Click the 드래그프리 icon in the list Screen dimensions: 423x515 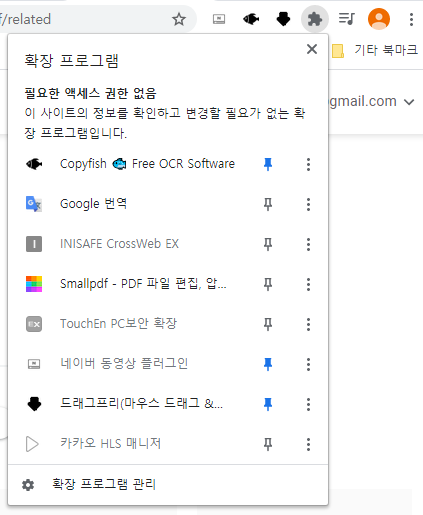coord(34,404)
